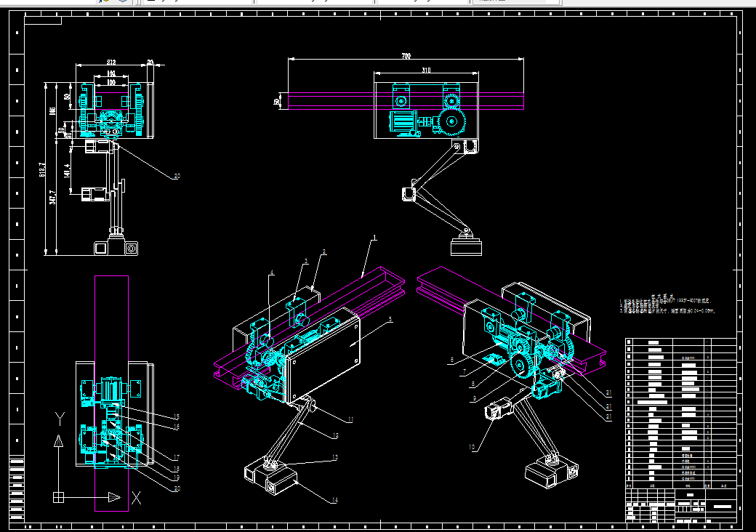This screenshot has width=756, height=532.
Task: Click the technical requirements notes text block
Action: 667,304
